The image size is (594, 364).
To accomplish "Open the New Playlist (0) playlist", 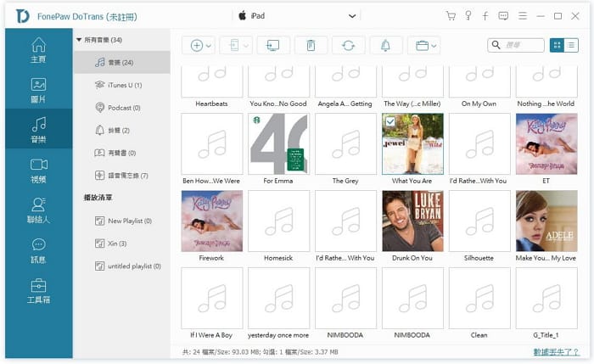I will (122, 221).
